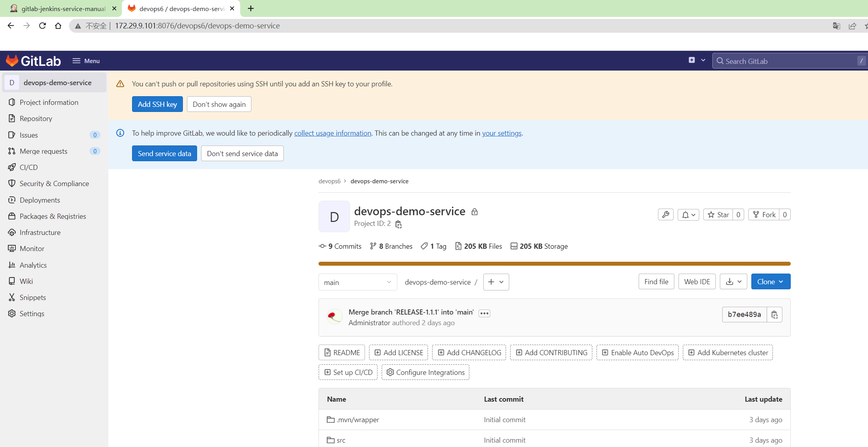Open 205 KB Storage link
This screenshot has width=868, height=447.
tap(539, 246)
